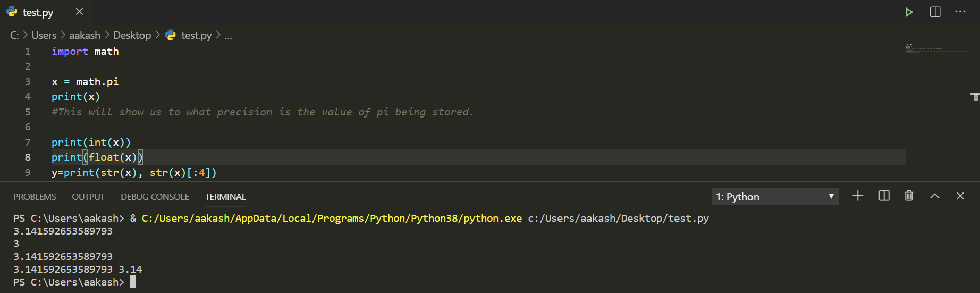This screenshot has height=293, width=980.
Task: Open breadcrumb symbol ellipsis after test.py
Action: tap(228, 36)
